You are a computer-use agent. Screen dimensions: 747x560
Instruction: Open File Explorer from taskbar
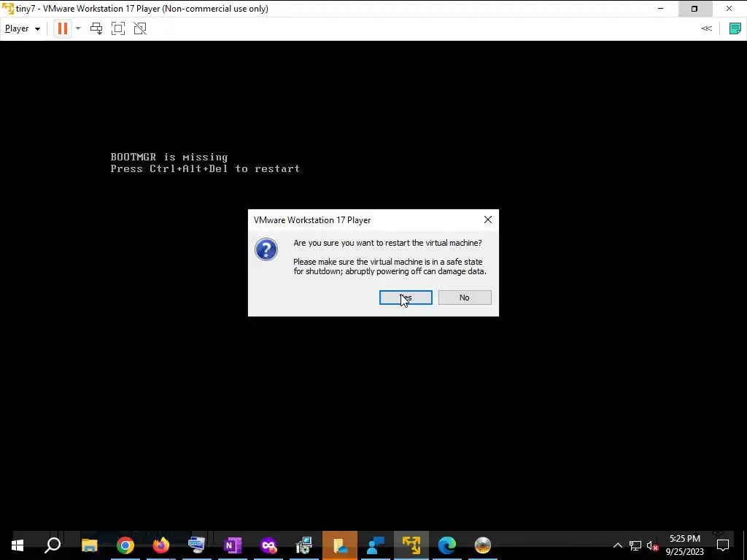tap(89, 545)
